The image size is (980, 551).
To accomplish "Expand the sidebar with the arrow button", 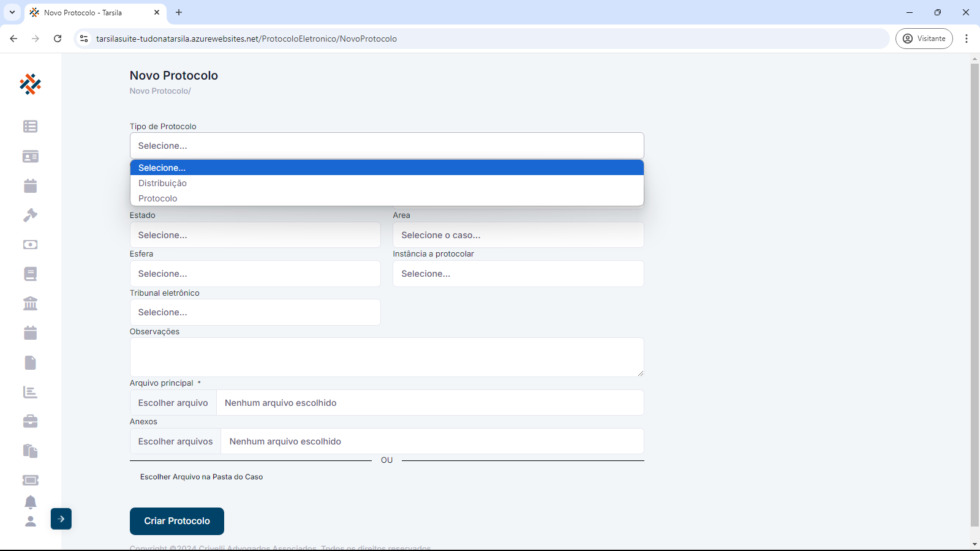I will pyautogui.click(x=61, y=519).
